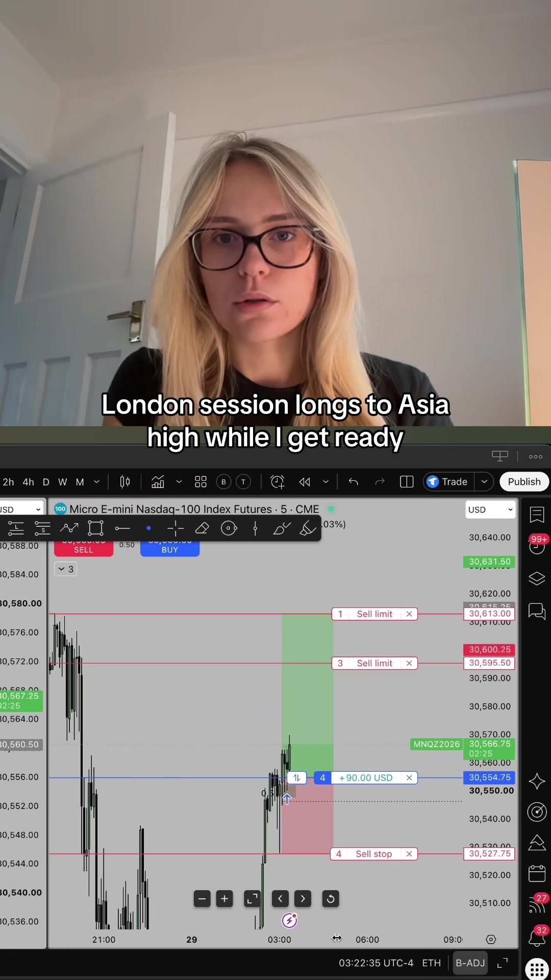551x980 pixels.
Task: Expand the timeframe list chevron after M
Action: tap(96, 482)
